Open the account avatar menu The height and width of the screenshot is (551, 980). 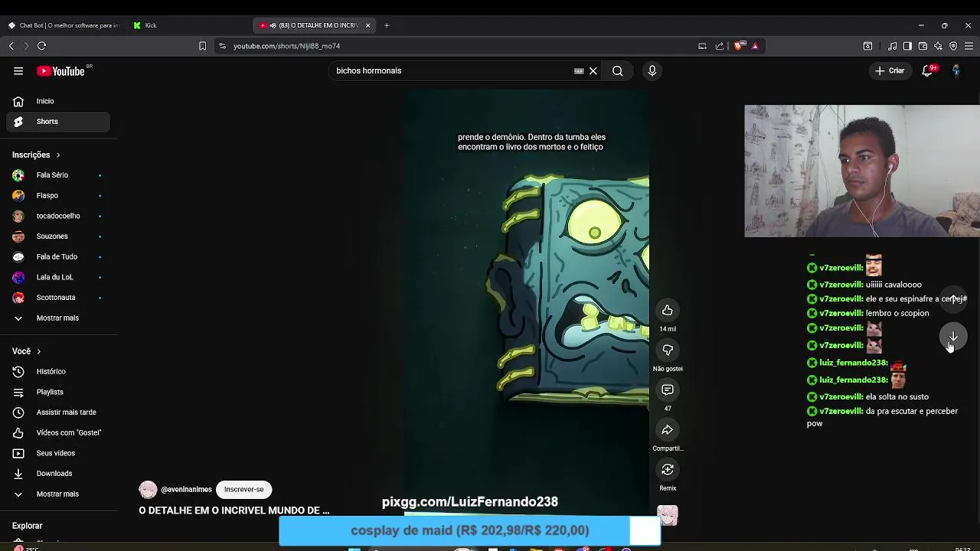(x=955, y=70)
